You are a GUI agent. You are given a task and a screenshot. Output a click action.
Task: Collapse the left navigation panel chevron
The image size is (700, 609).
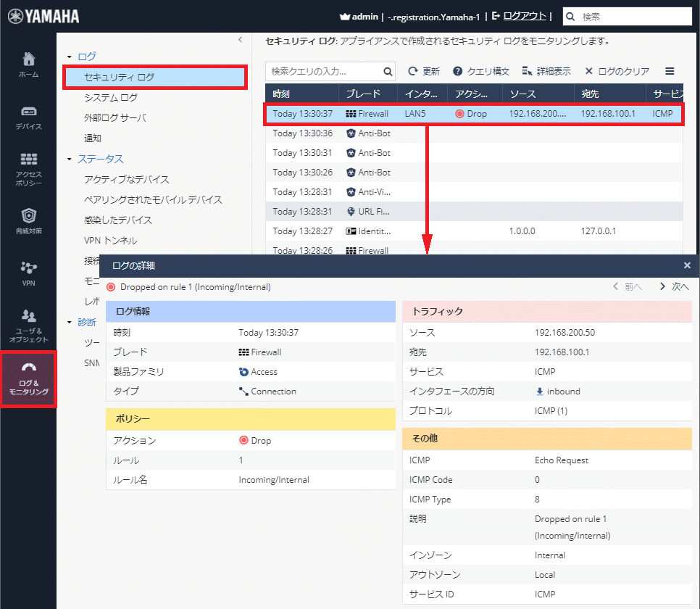(x=240, y=40)
